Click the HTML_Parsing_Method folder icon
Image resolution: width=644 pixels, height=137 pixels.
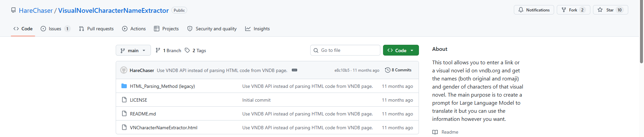[124, 86]
